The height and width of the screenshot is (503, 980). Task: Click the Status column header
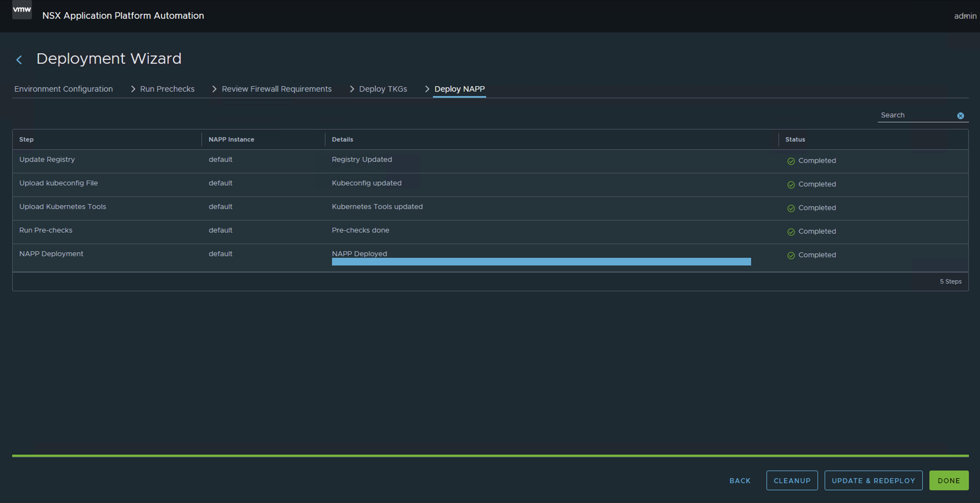tap(795, 140)
